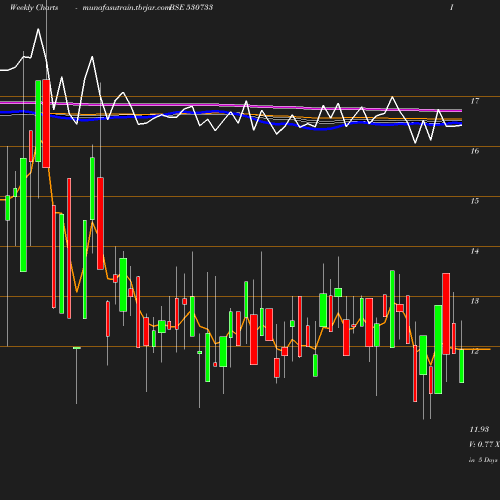
Task: Click the volume text 'V: 0.77 X'
Action: [x=484, y=444]
